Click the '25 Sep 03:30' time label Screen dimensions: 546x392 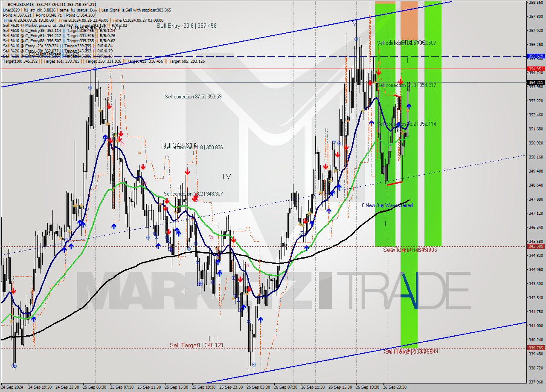pyautogui.click(x=95, y=387)
